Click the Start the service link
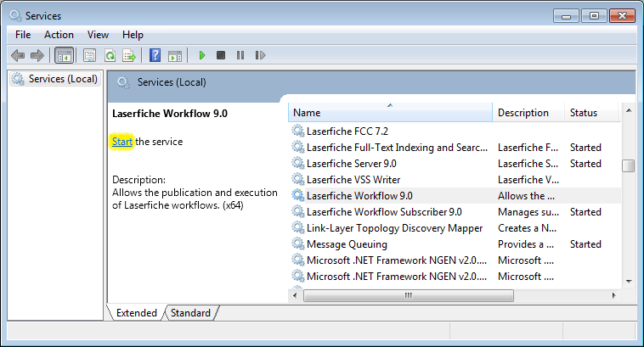The width and height of the screenshot is (644, 347). (122, 142)
